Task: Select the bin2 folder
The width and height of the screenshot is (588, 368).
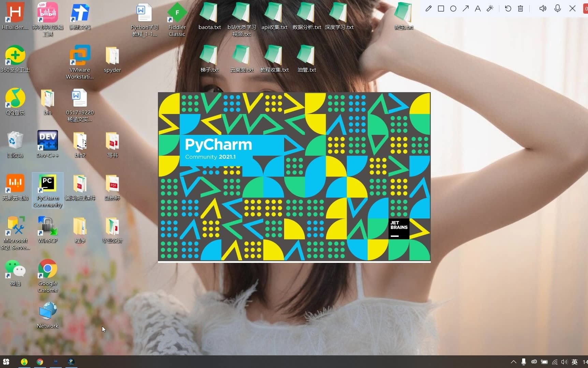Action: 80,144
